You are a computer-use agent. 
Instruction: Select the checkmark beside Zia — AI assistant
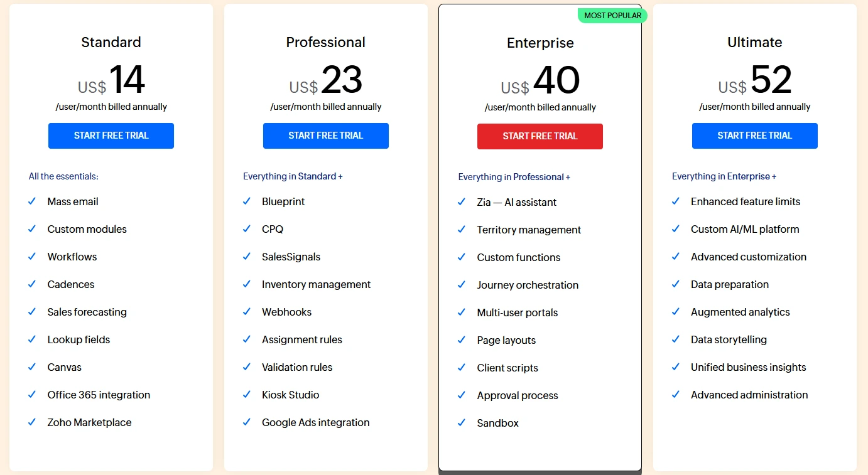tap(462, 202)
